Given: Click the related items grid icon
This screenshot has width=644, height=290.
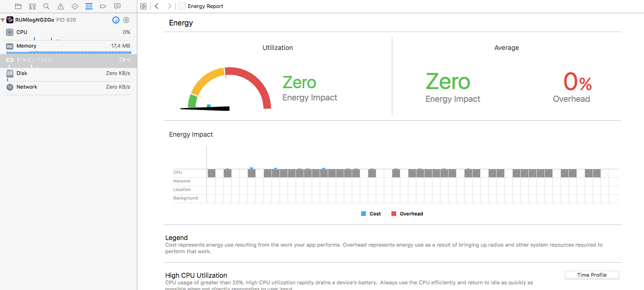Looking at the screenshot, I should tap(144, 6).
